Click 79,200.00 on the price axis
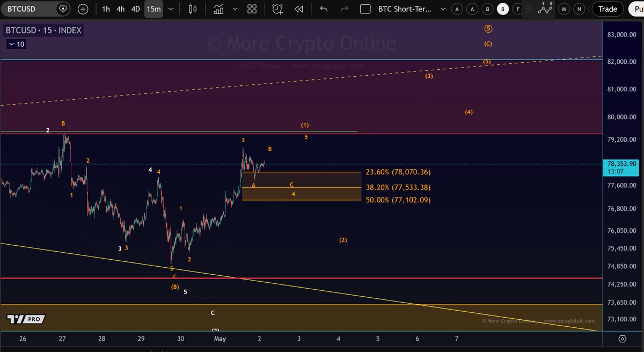 pos(621,140)
